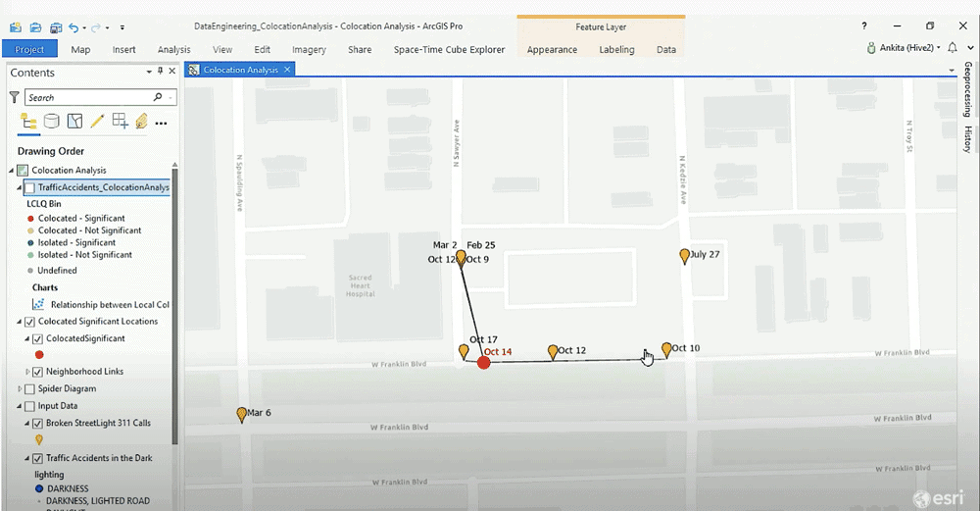Collapse the Colocated Significant Locations group
980x511 pixels.
20,322
